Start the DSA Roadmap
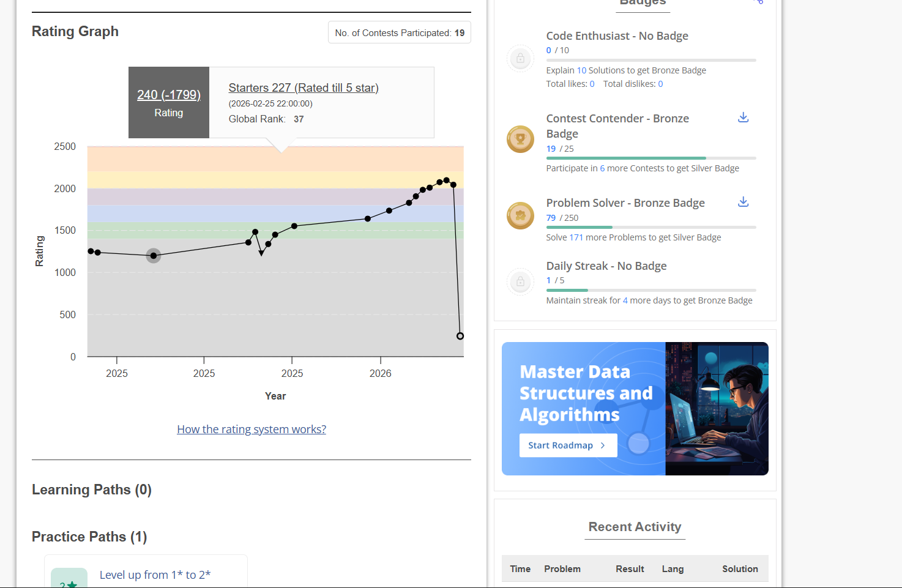 click(x=568, y=445)
